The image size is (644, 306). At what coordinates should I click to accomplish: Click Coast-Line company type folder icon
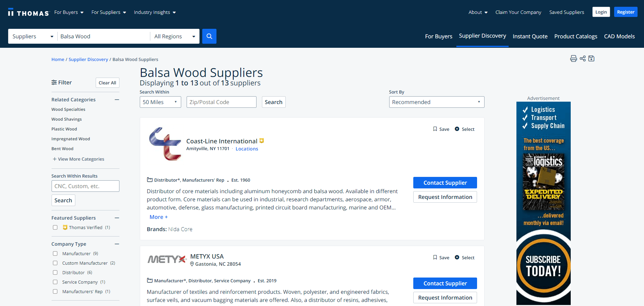tap(150, 180)
